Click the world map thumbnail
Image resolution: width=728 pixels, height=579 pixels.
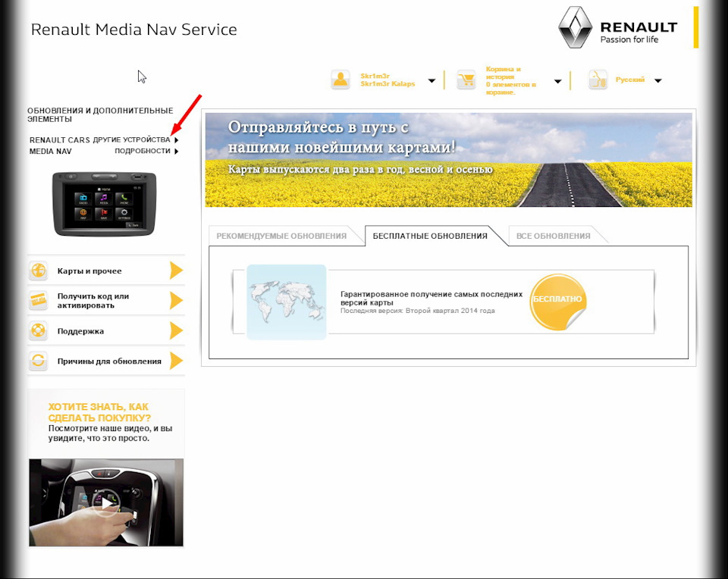287,302
